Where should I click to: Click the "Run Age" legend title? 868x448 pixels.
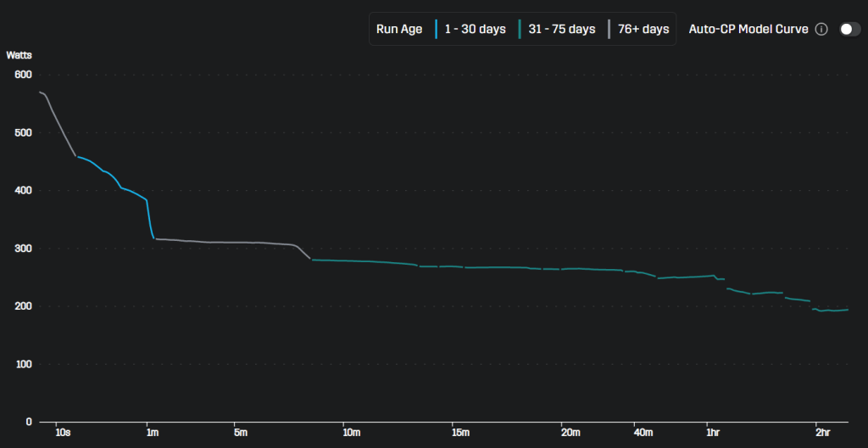pos(399,29)
